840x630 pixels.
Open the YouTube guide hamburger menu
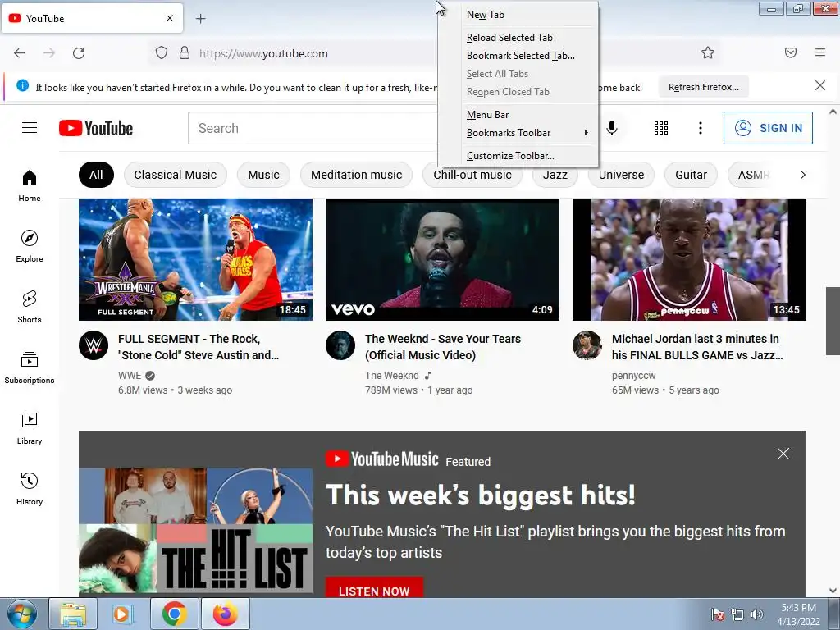click(x=30, y=128)
